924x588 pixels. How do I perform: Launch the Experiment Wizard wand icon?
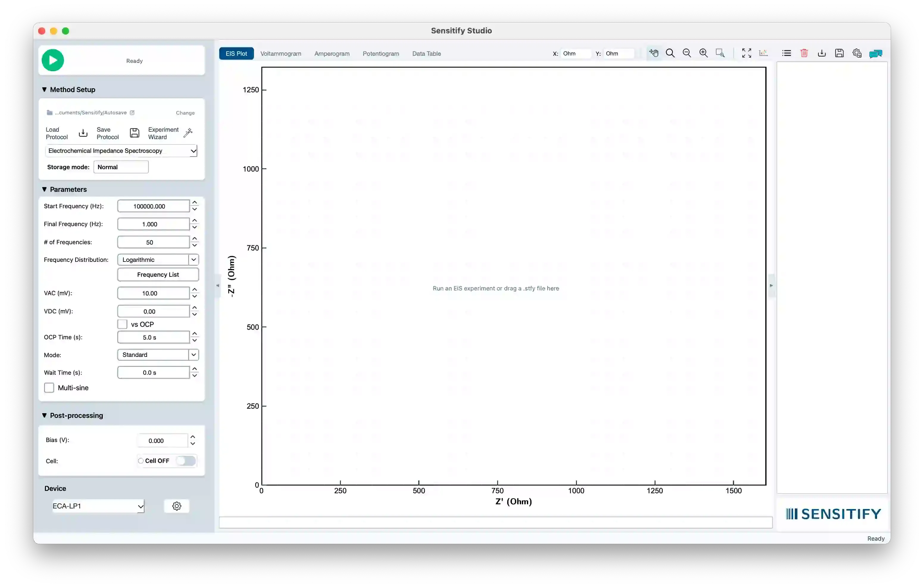pos(188,133)
